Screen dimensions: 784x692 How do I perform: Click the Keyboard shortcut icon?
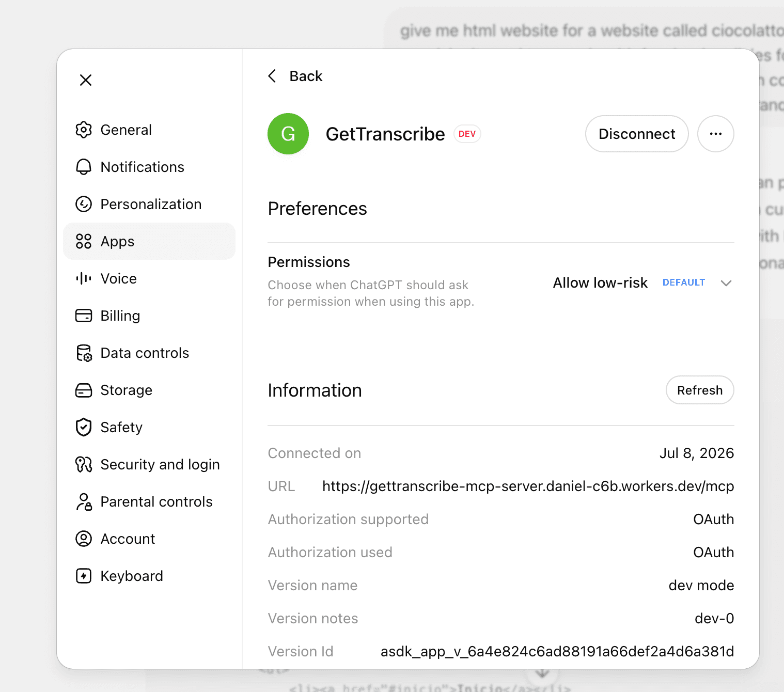tap(84, 576)
